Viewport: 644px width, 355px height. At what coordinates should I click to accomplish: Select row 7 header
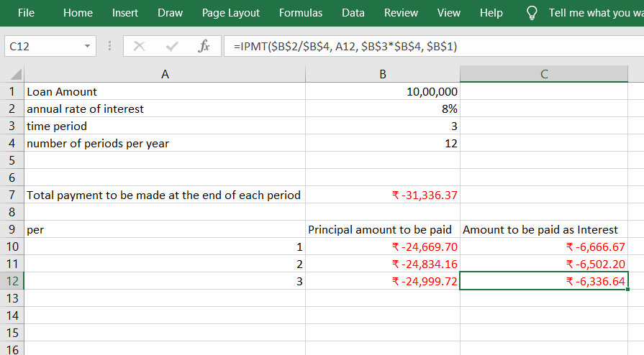[12, 195]
